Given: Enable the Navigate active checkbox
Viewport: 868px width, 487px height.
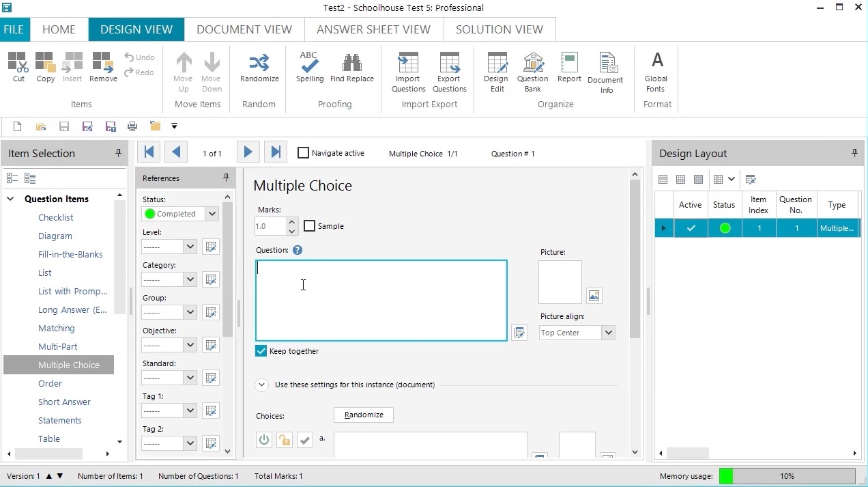Looking at the screenshot, I should coord(304,153).
